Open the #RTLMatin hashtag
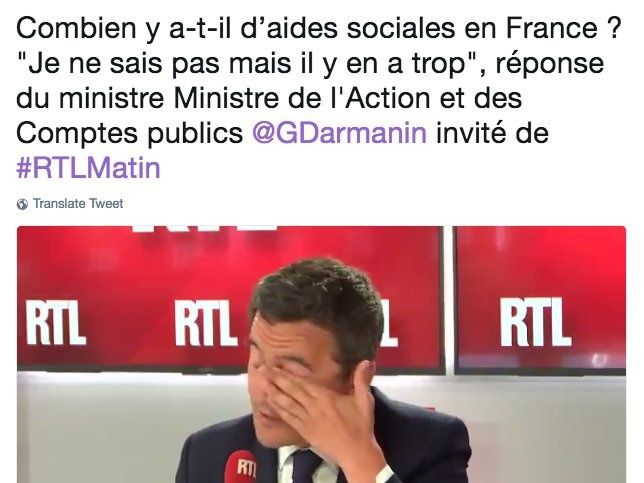 (88, 168)
